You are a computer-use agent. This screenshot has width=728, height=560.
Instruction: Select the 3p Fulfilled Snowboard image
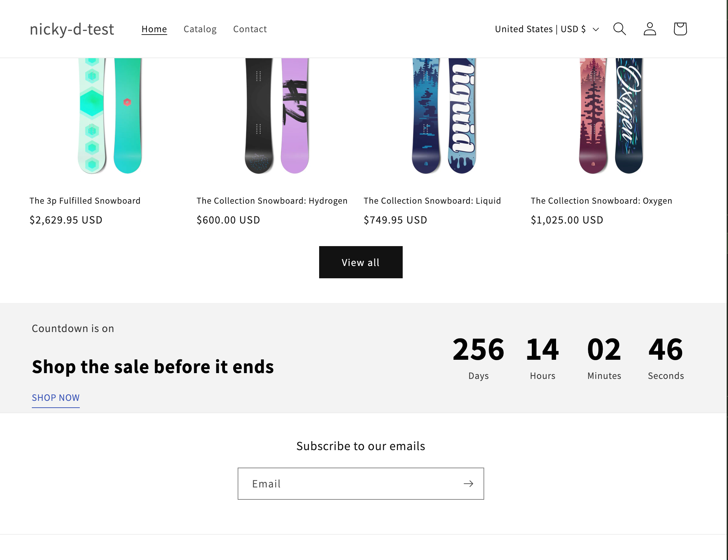(110, 116)
